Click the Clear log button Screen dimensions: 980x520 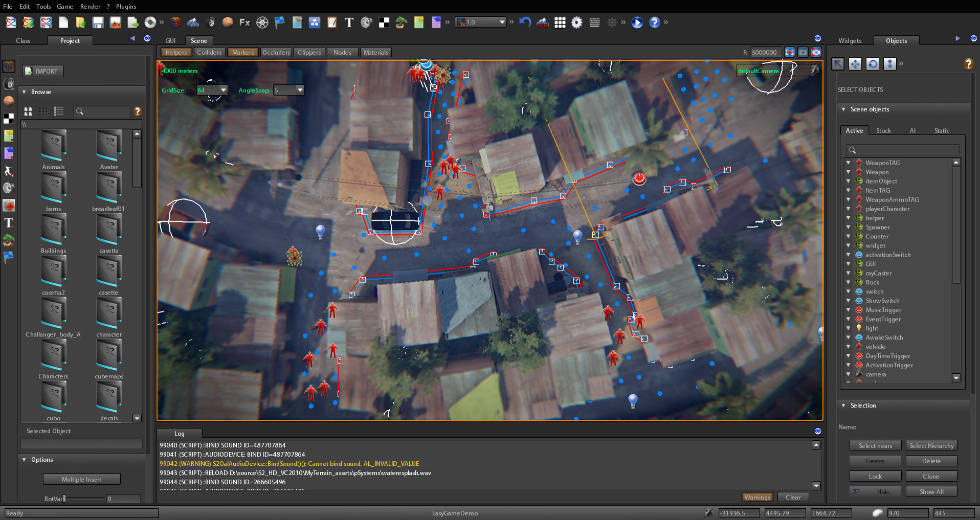[792, 497]
